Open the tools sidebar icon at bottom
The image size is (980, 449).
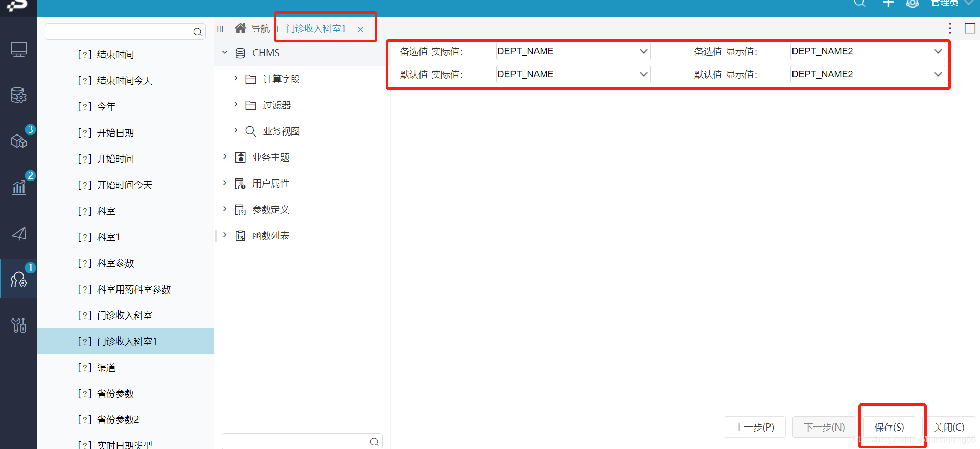tap(19, 325)
